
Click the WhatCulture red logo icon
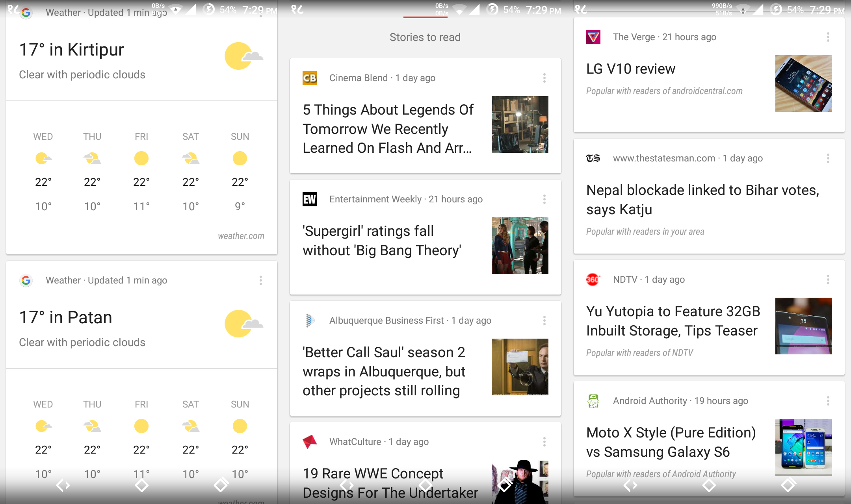pos(310,442)
